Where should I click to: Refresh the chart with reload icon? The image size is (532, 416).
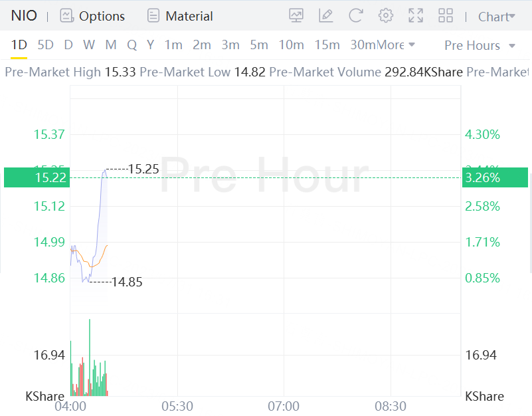click(356, 16)
